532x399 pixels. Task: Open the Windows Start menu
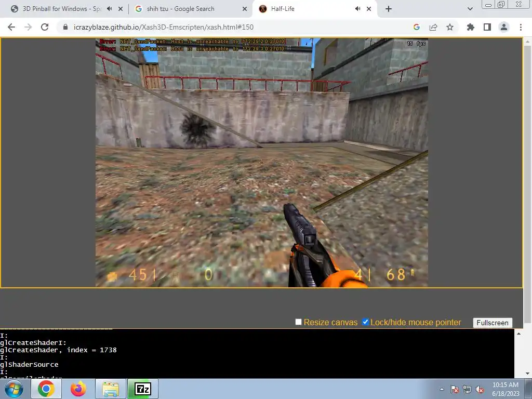tap(14, 389)
